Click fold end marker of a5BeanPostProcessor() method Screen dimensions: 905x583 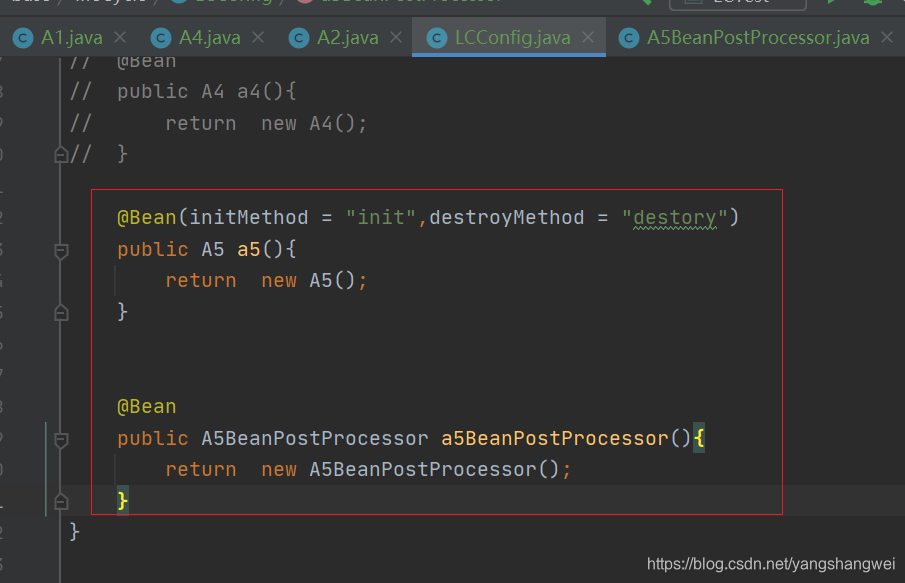(x=61, y=502)
